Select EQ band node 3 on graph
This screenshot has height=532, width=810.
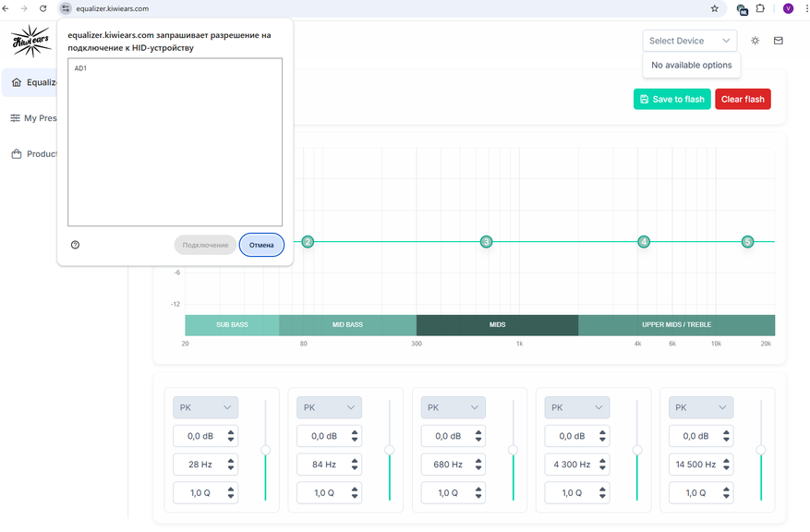tap(486, 242)
